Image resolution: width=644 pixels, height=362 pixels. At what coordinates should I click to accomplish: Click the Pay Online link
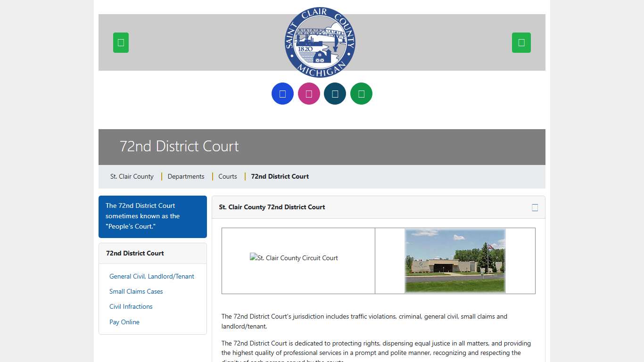(124, 322)
